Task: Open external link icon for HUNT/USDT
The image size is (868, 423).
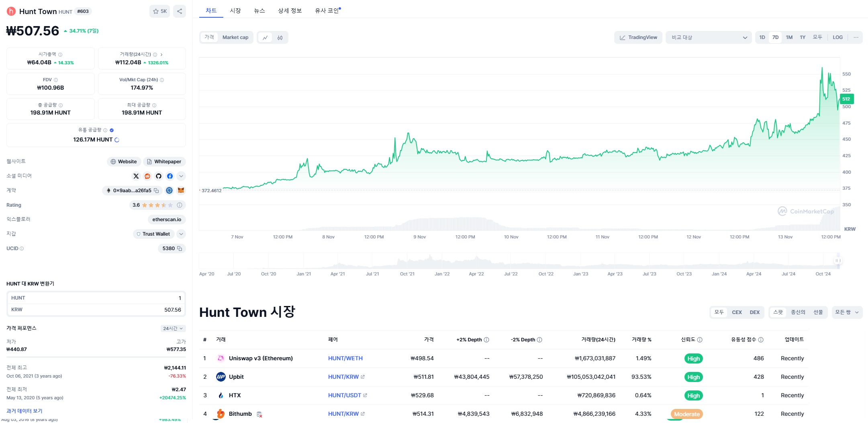Action: (365, 395)
